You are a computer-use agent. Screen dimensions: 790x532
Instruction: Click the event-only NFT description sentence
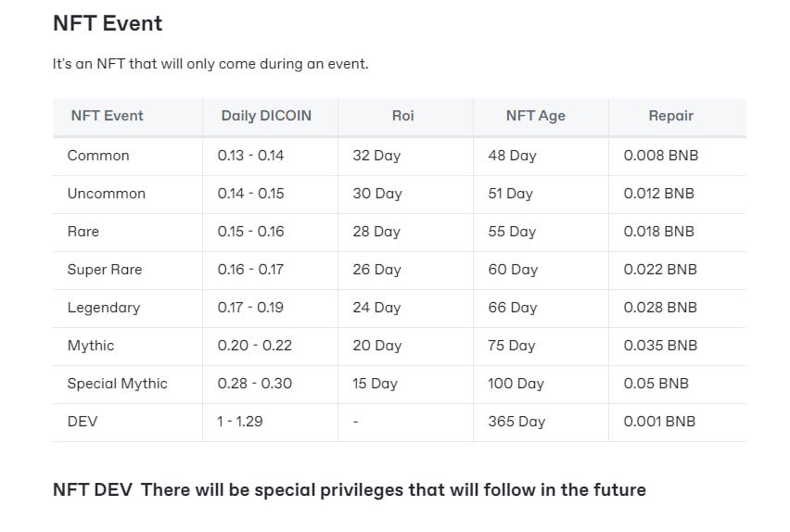(210, 65)
